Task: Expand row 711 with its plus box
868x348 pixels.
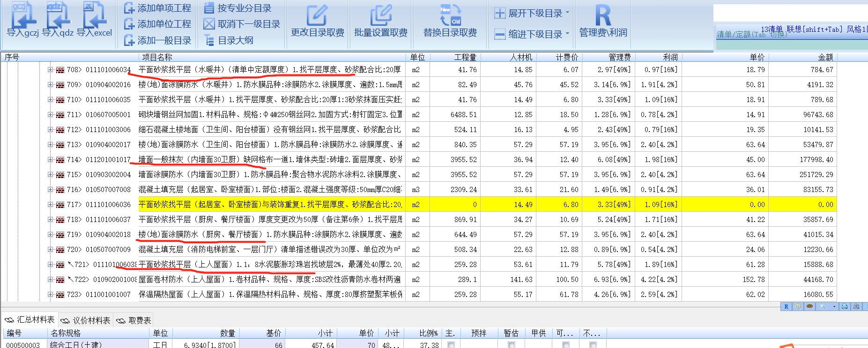Action: (x=50, y=114)
